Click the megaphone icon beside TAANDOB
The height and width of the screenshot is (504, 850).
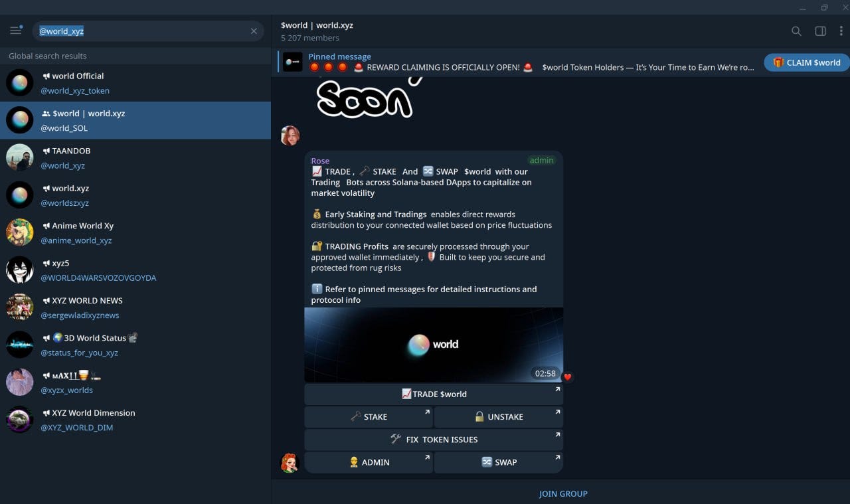(x=46, y=151)
